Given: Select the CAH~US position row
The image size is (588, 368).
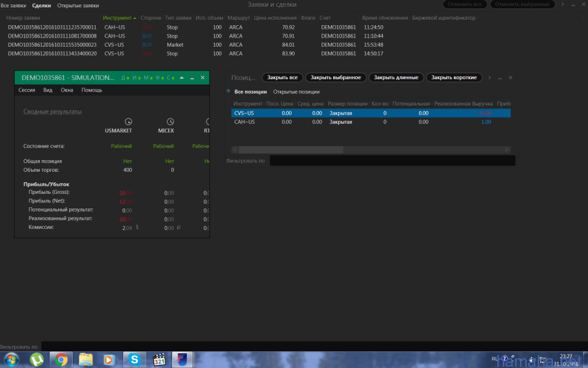Looking at the screenshot, I should click(x=371, y=121).
